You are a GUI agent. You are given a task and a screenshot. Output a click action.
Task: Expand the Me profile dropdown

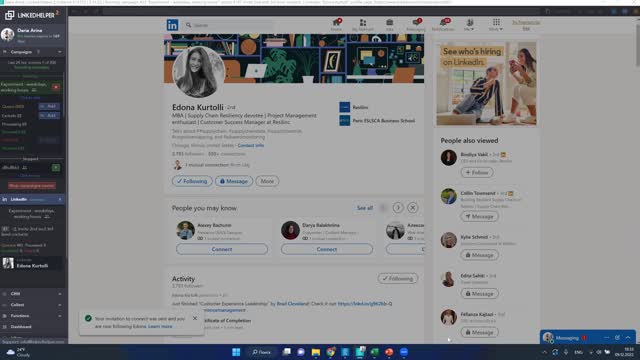coord(469,24)
